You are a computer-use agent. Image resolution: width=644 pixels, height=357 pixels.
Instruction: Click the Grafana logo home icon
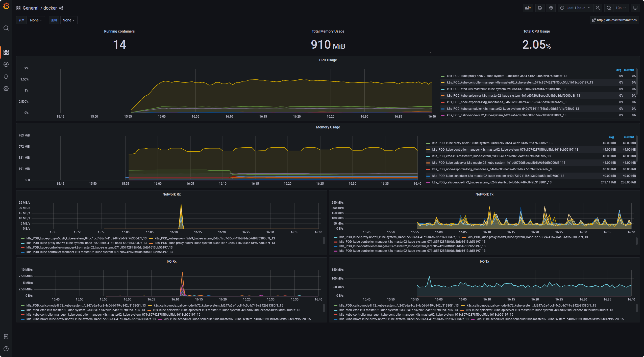tap(6, 7)
